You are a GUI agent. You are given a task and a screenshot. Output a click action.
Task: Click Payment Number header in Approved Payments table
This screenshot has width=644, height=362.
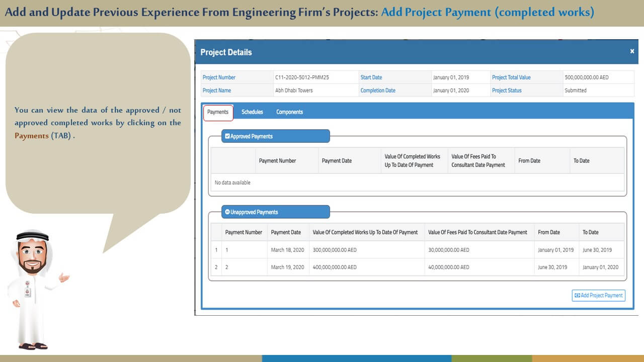(277, 161)
